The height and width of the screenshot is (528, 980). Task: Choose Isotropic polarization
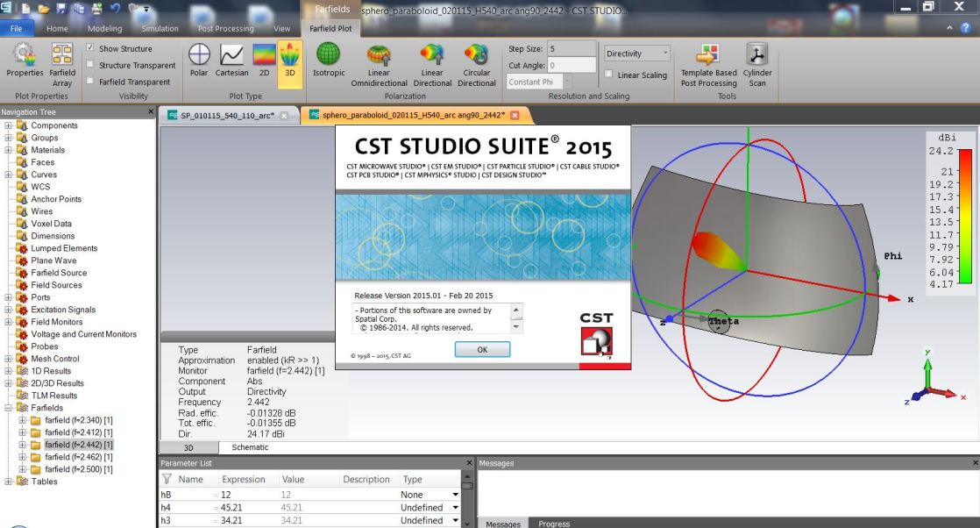pyautogui.click(x=330, y=61)
